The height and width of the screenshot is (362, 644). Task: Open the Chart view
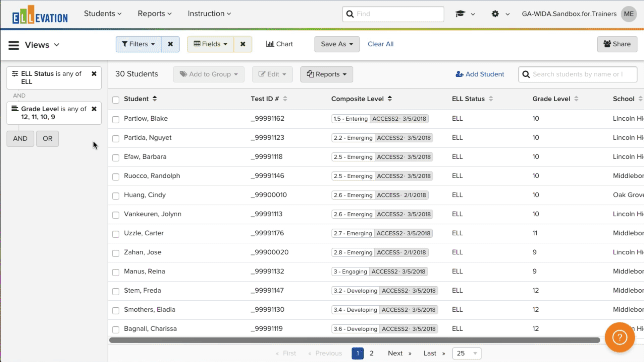coord(279,44)
